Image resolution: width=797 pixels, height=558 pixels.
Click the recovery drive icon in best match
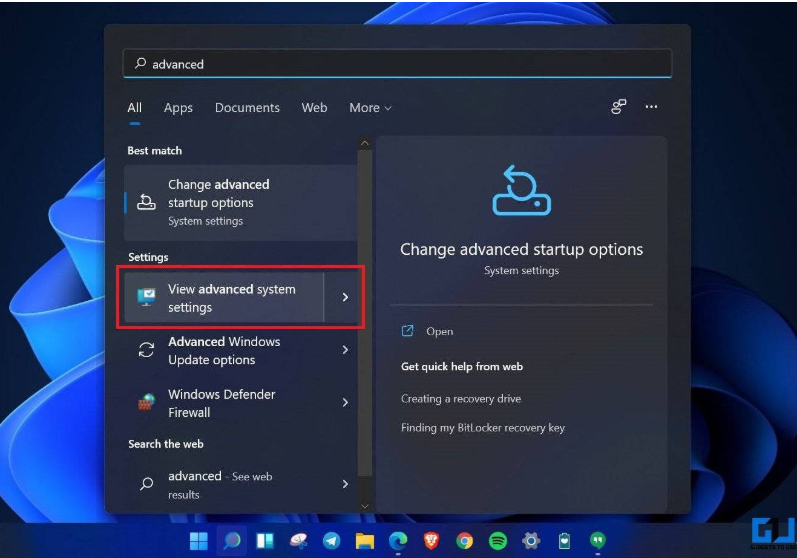click(x=146, y=202)
